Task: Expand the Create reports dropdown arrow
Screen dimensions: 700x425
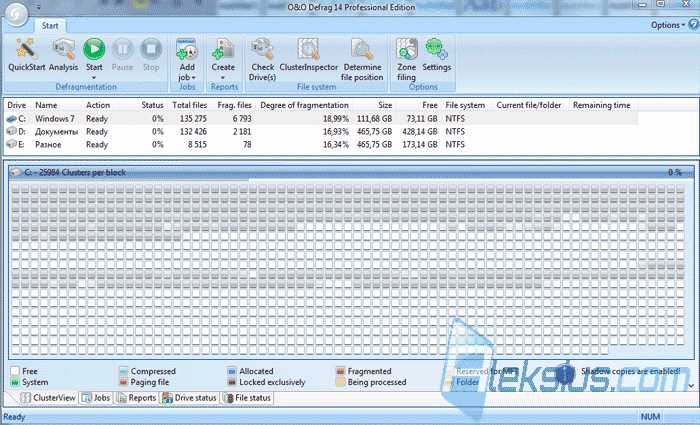Action: [x=223, y=78]
